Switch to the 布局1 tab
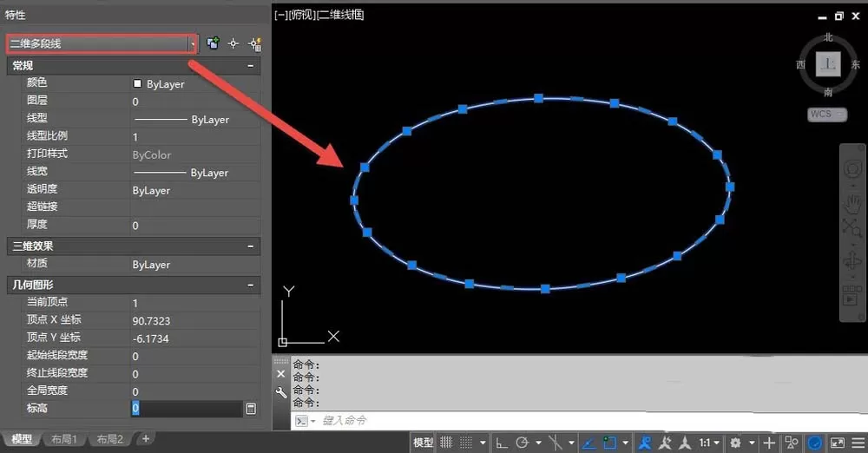868x453 pixels. tap(63, 439)
